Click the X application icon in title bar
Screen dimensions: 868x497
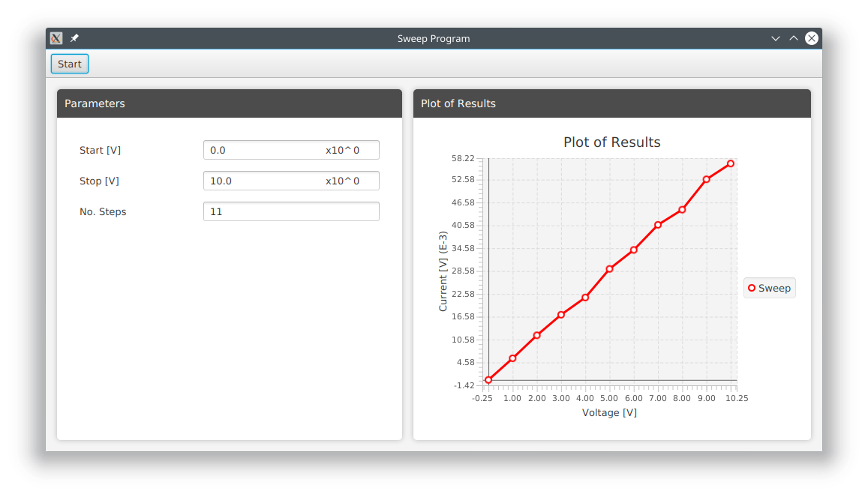[56, 38]
